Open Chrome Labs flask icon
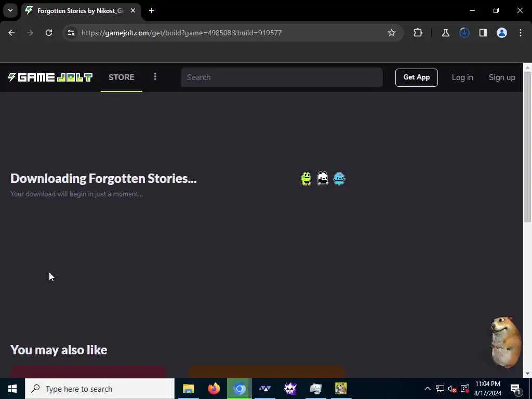Viewport: 532px width, 399px height. [445, 33]
